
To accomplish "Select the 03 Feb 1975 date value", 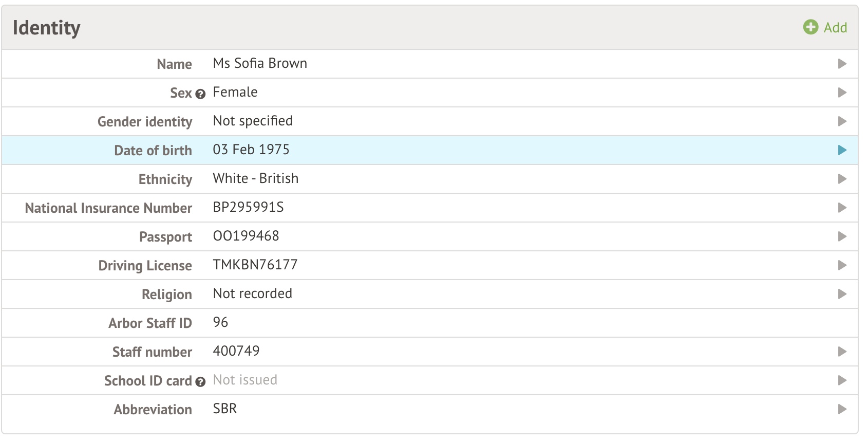I will tap(251, 150).
